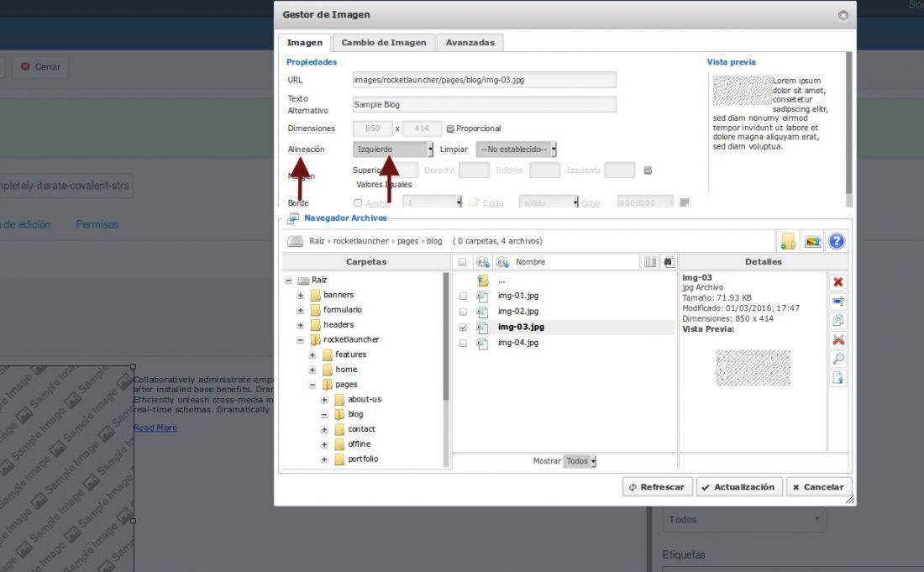Click rocketlauncher in the breadcrumb path
The height and width of the screenshot is (572, 924).
360,241
